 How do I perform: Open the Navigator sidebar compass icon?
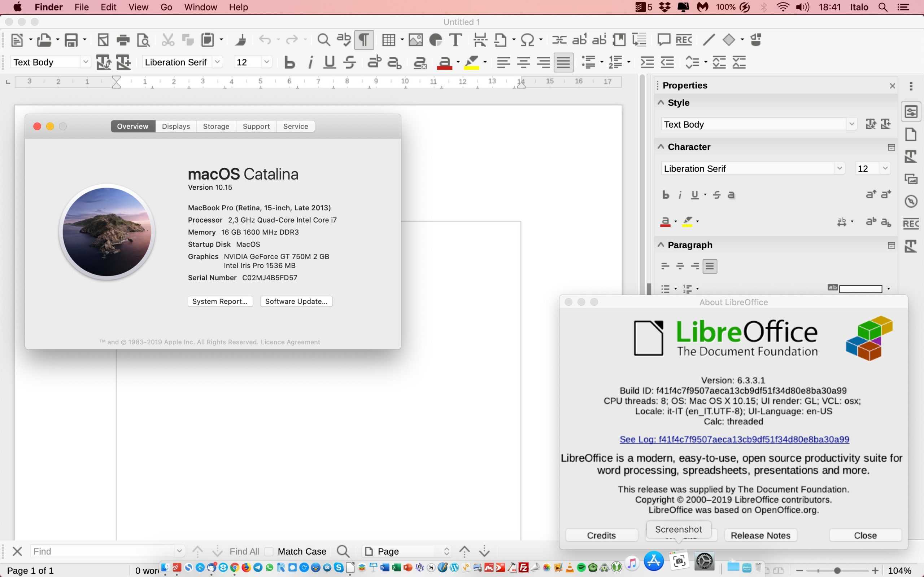point(911,201)
